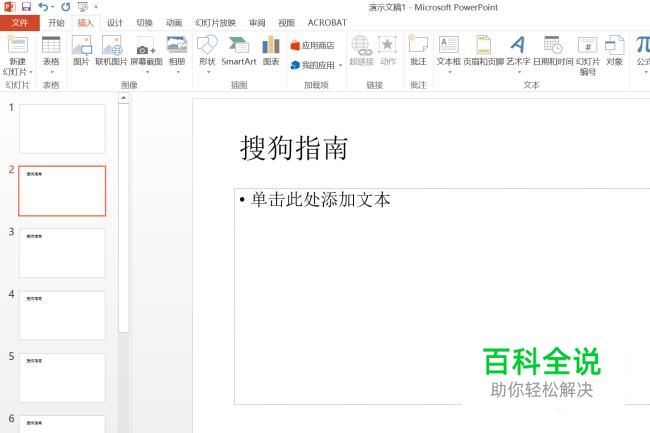Switch to the 开始 (Home) tab

tap(56, 23)
